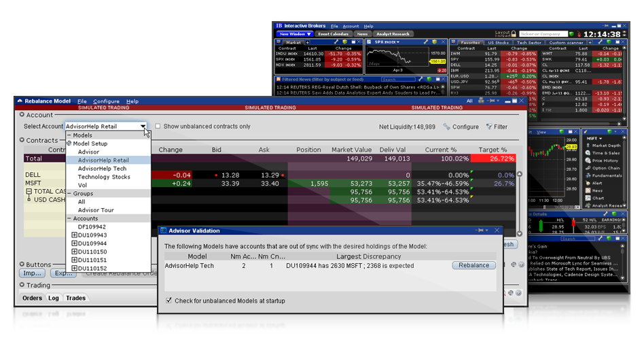The height and width of the screenshot is (340, 644).
Task: Expand the DU109943 account tree node
Action: (74, 235)
